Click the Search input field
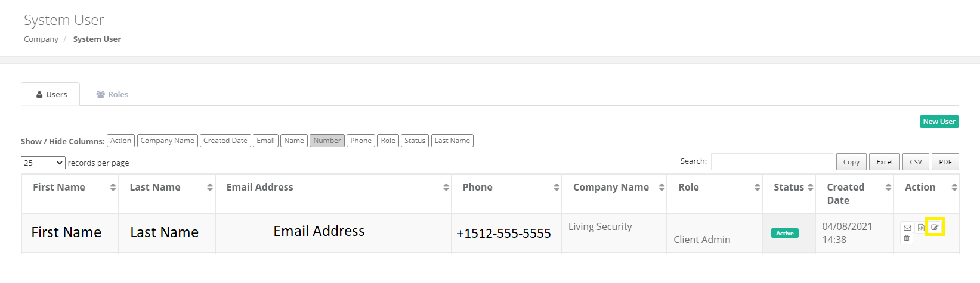Image resolution: width=980 pixels, height=283 pixels. pos(772,162)
